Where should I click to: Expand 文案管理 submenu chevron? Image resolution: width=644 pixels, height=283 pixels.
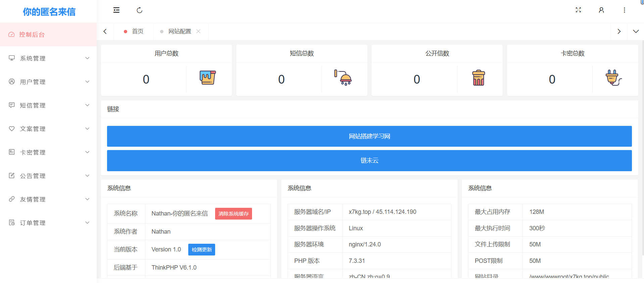click(87, 129)
